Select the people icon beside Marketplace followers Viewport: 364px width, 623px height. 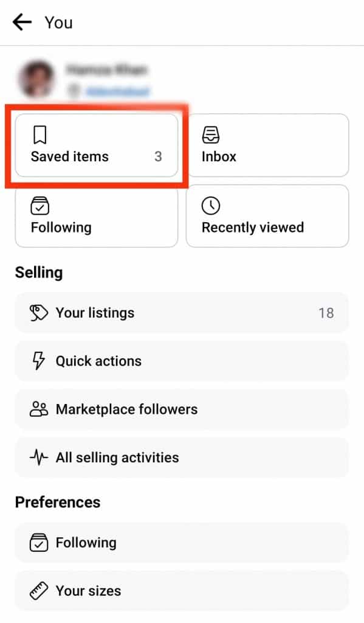point(39,409)
